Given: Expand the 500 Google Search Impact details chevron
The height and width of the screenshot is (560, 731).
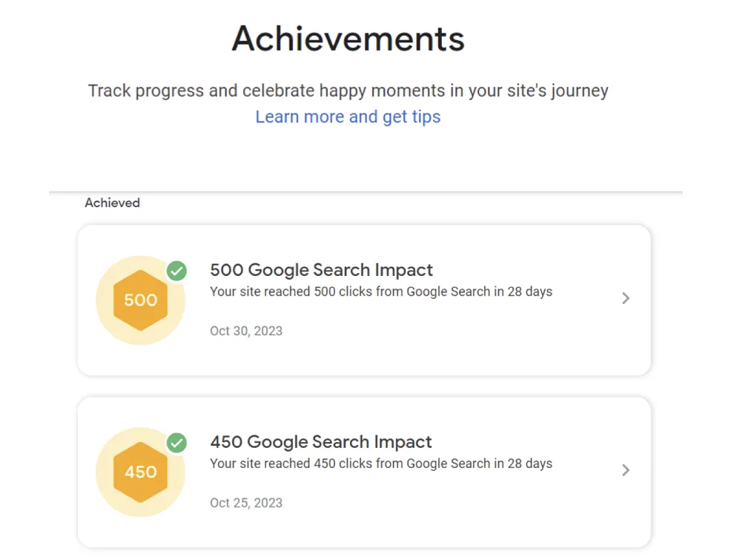Looking at the screenshot, I should point(626,298).
